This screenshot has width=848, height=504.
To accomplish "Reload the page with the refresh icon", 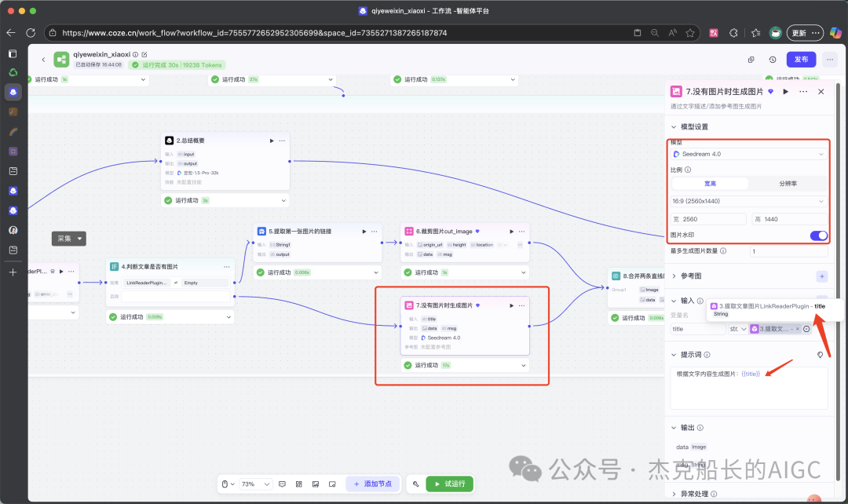I will (x=31, y=33).
